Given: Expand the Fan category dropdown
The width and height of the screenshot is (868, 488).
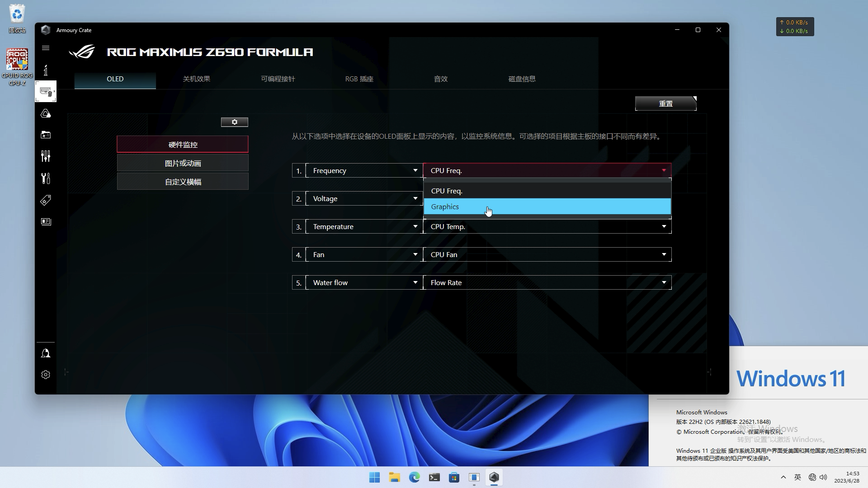Looking at the screenshot, I should pyautogui.click(x=364, y=254).
